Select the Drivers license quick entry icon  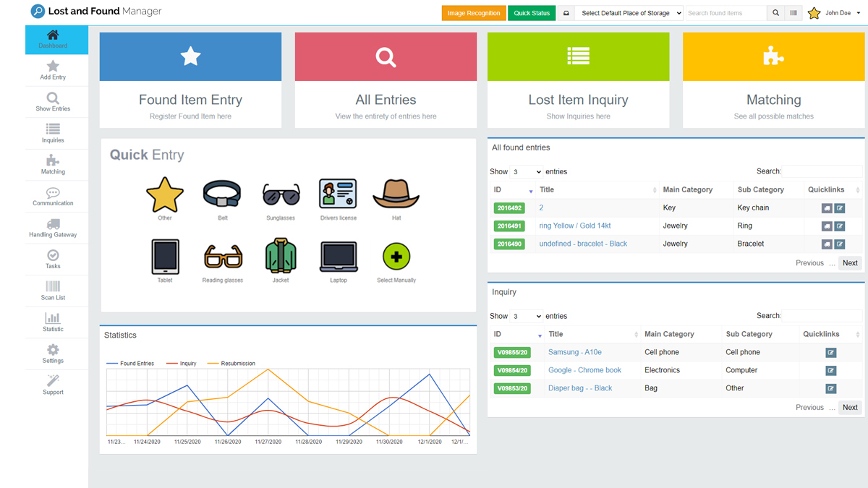coord(338,194)
